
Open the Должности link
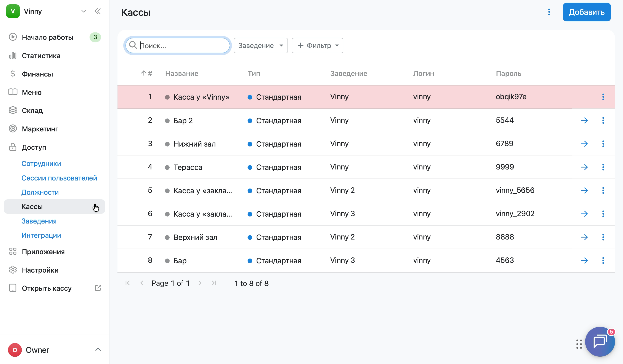[40, 192]
